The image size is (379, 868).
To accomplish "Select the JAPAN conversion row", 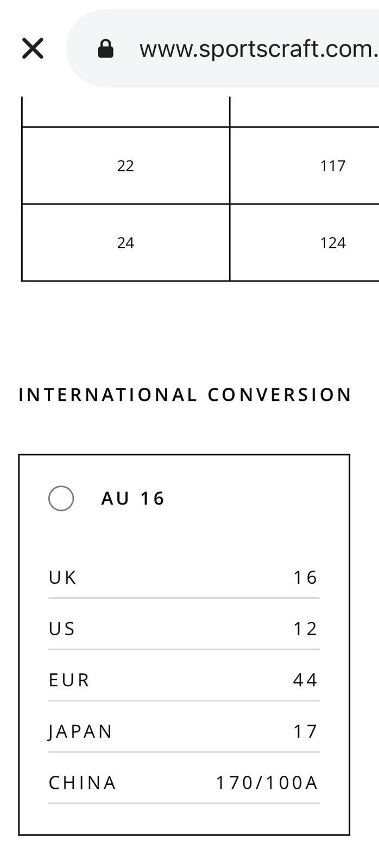I will click(x=184, y=731).
